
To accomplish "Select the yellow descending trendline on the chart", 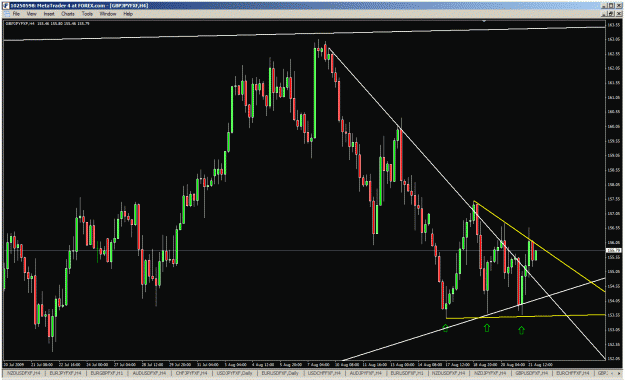I will click(x=539, y=246).
